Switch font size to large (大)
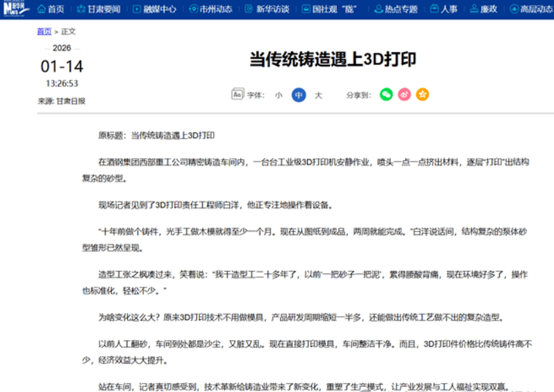Viewport: 554px width, 392px height. coord(319,95)
